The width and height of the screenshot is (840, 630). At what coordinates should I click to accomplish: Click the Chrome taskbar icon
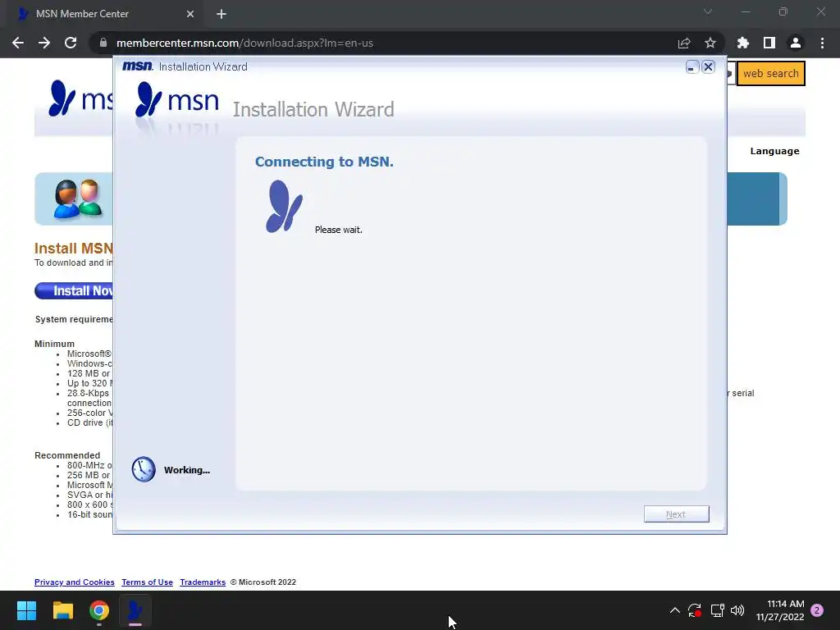[99, 610]
